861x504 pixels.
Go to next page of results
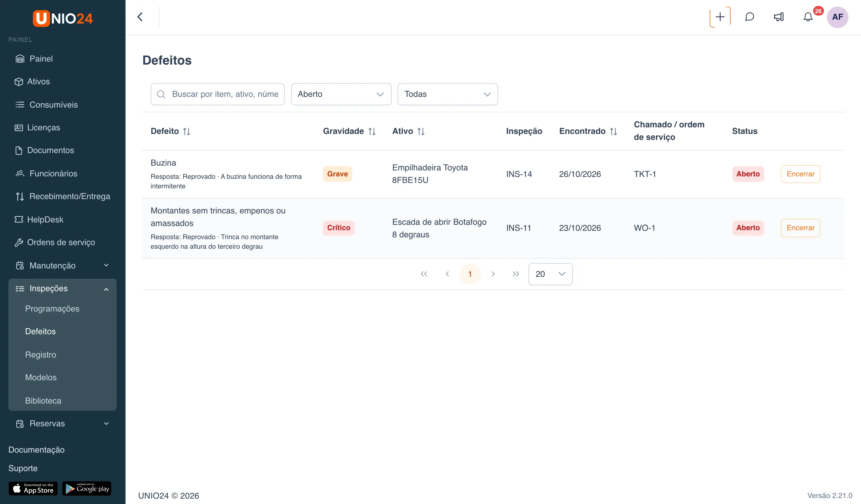[x=493, y=274]
